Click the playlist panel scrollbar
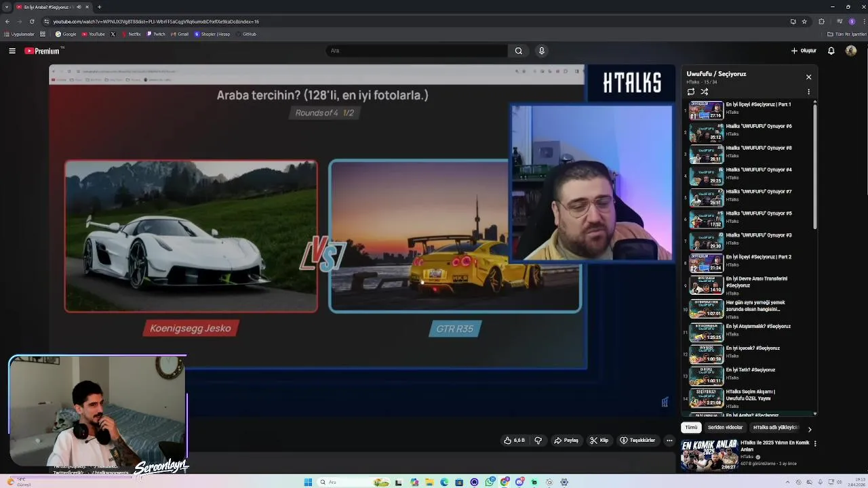 tap(814, 166)
